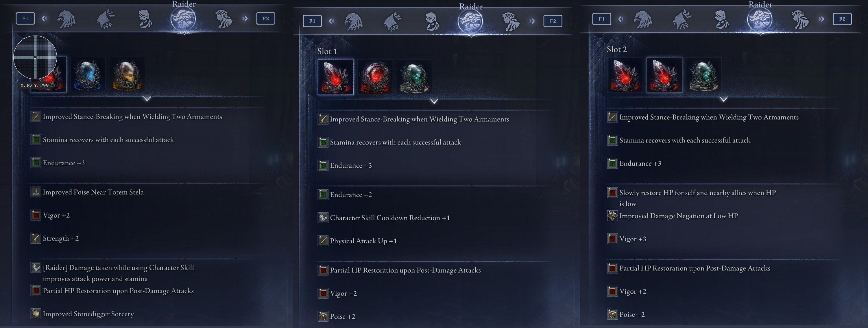
Task: Select the Raider tab in left panel
Action: click(x=183, y=18)
